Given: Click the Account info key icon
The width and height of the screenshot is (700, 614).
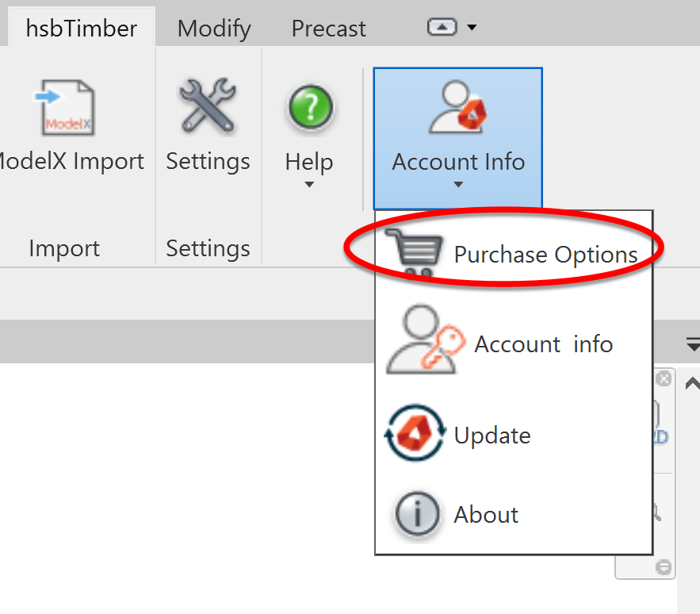Looking at the screenshot, I should (426, 340).
